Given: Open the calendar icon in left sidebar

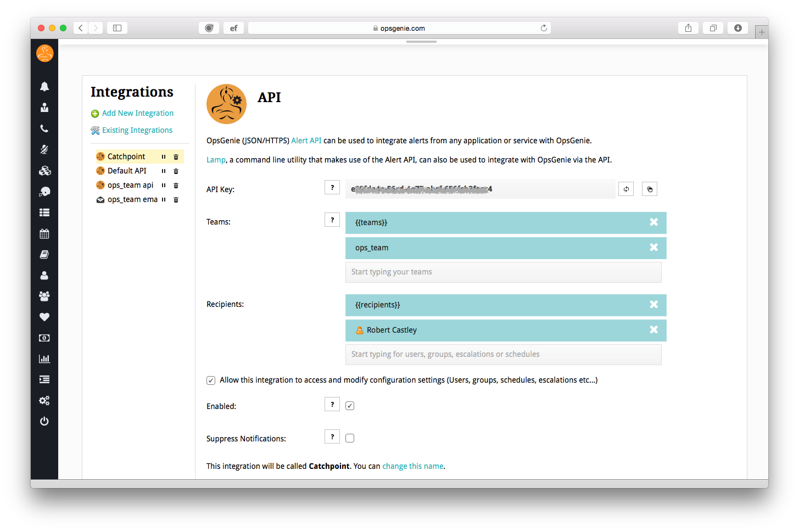Looking at the screenshot, I should point(44,233).
